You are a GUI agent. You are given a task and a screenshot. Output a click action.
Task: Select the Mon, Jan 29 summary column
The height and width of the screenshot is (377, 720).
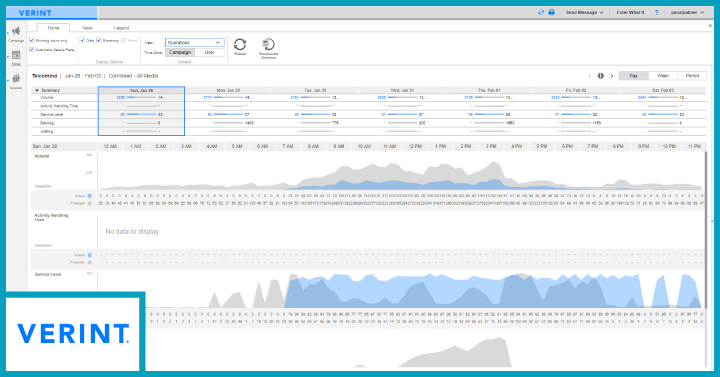(x=228, y=111)
